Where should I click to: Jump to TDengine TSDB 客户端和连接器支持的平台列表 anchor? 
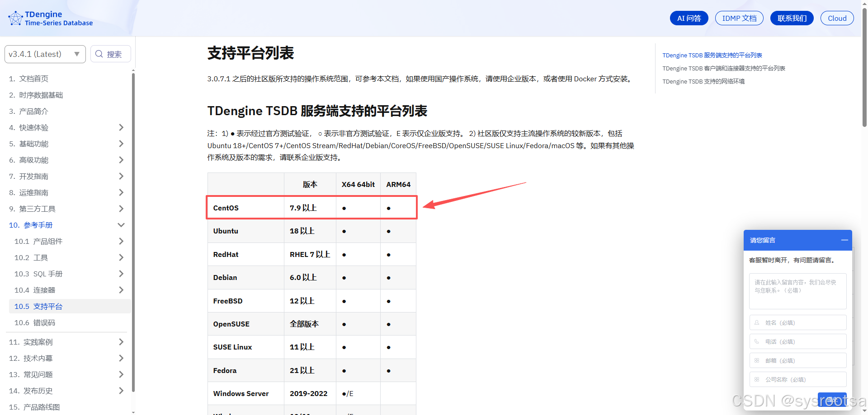(x=724, y=68)
